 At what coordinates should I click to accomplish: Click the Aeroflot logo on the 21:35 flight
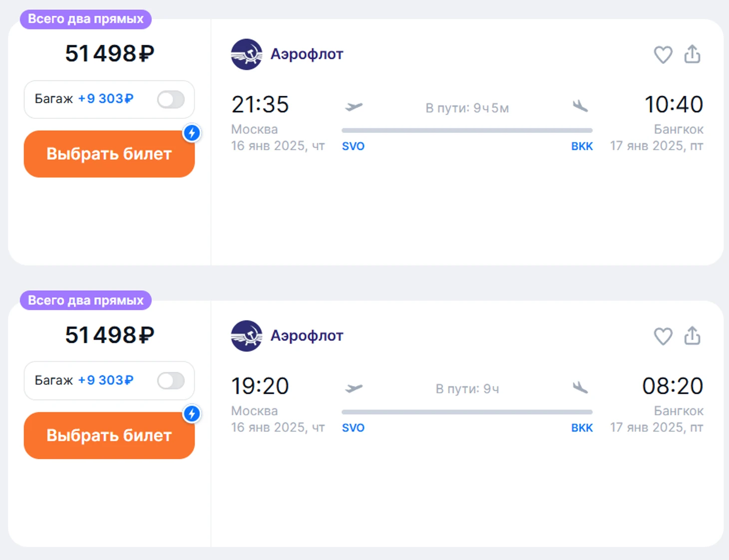(x=246, y=54)
